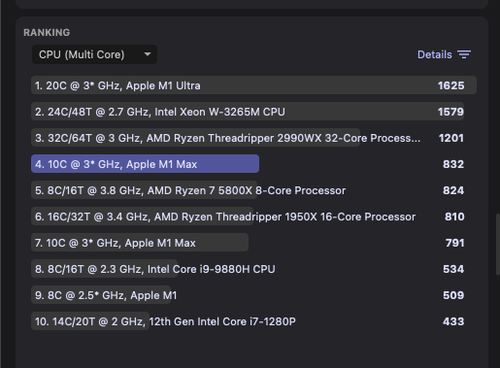Image resolution: width=500 pixels, height=368 pixels.
Task: Click the score 534
Action: (453, 269)
